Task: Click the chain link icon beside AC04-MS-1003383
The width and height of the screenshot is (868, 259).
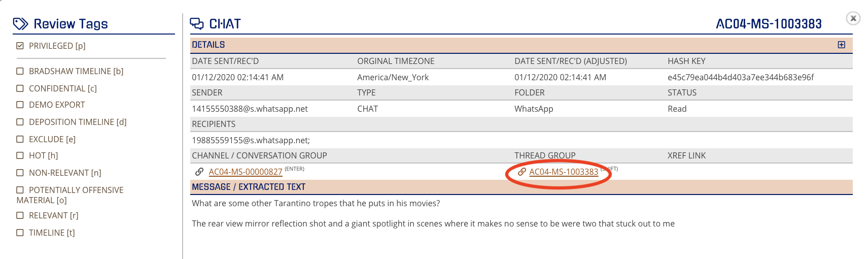Action: tap(522, 172)
